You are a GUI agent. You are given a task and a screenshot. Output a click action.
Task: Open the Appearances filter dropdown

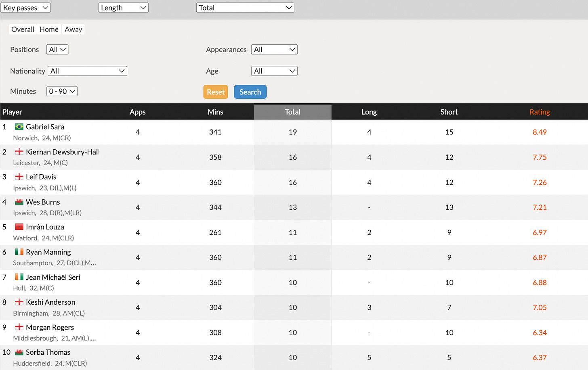point(274,50)
